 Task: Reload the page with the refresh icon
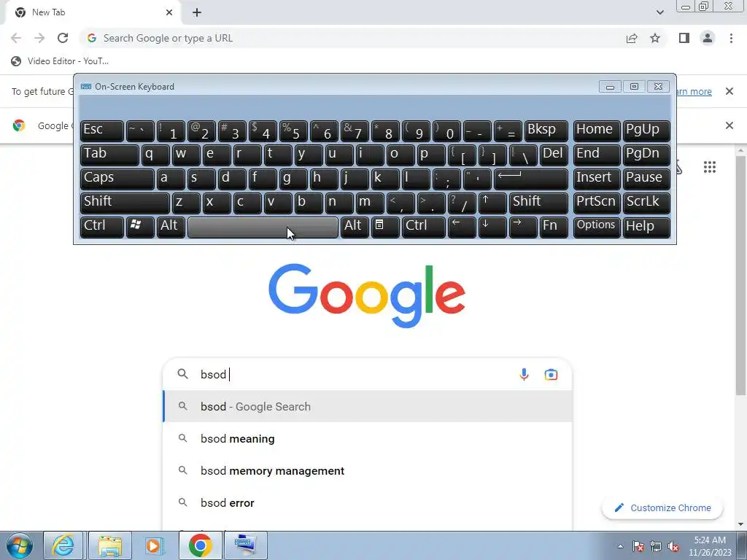pyautogui.click(x=63, y=38)
